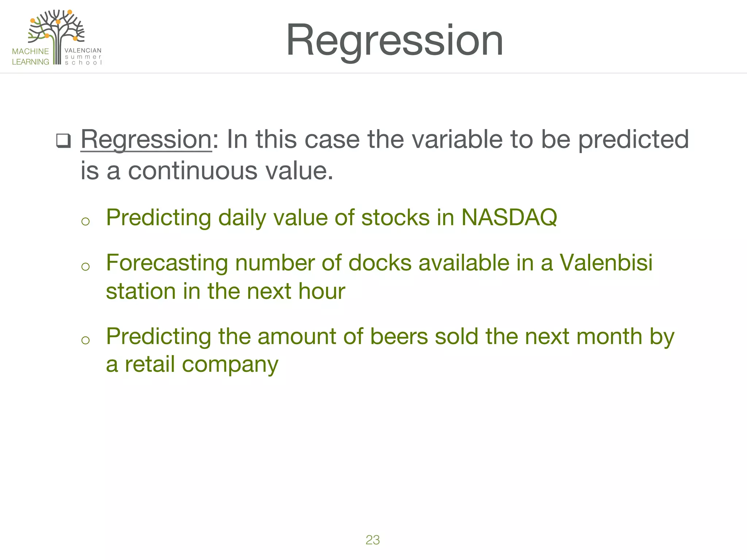747x560 pixels.
Task: Click the MACHINE LEARNING logo text
Action: 30,57
